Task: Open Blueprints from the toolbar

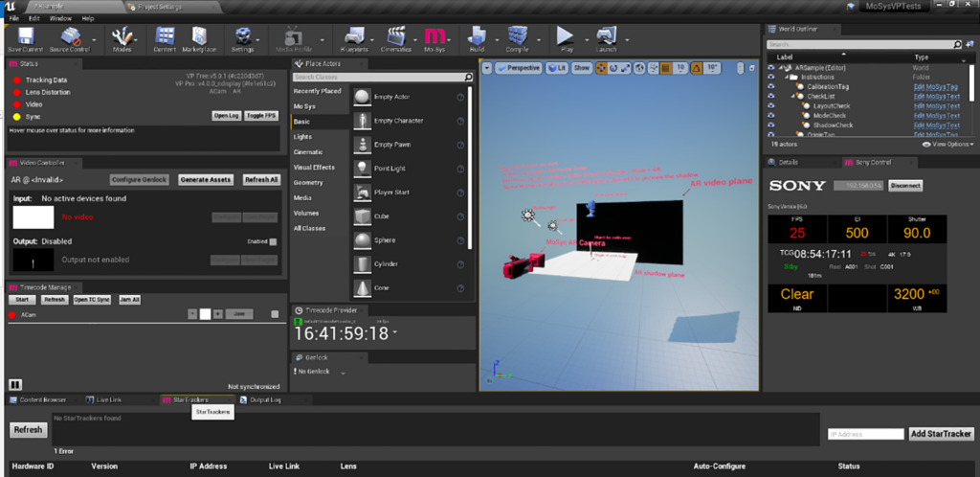Action: 354,38
